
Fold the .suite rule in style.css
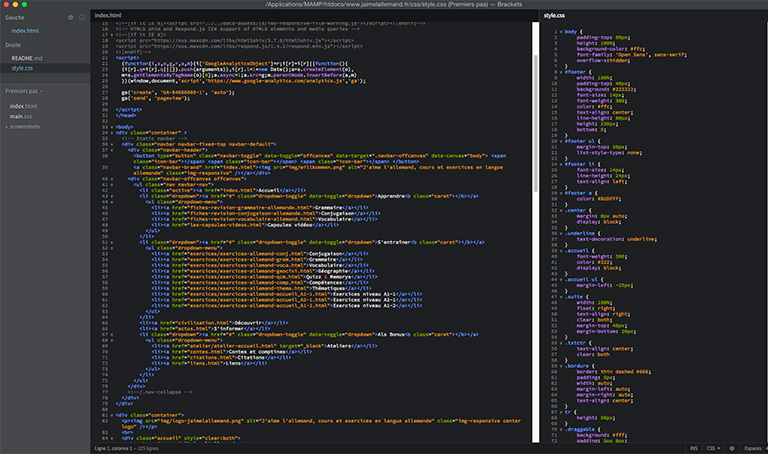click(561, 297)
